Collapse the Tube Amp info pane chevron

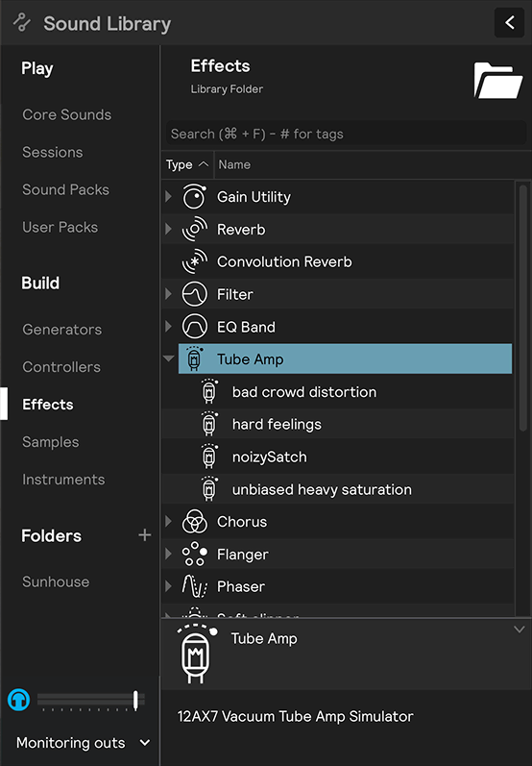pos(520,630)
